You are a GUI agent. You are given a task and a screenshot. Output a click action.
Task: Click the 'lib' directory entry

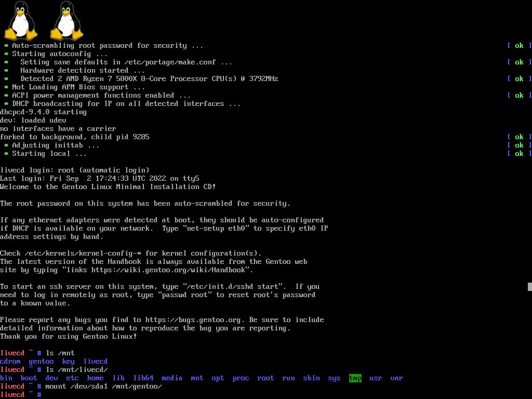pyautogui.click(x=118, y=378)
